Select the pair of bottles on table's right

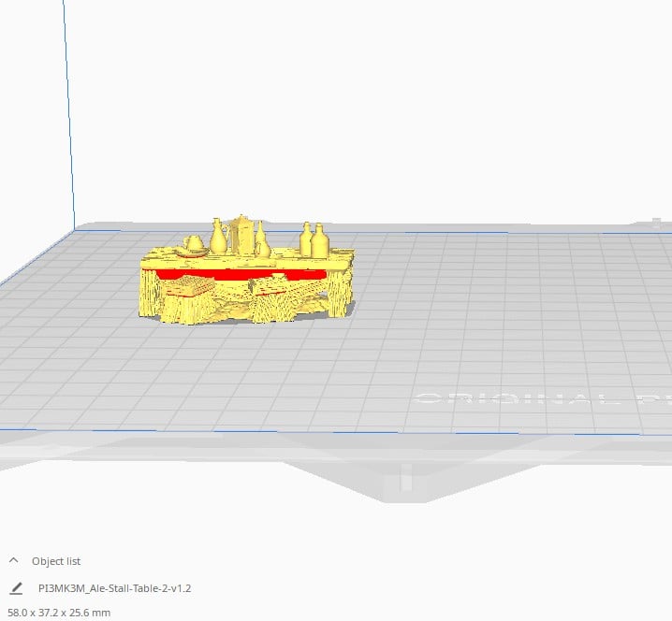click(314, 239)
